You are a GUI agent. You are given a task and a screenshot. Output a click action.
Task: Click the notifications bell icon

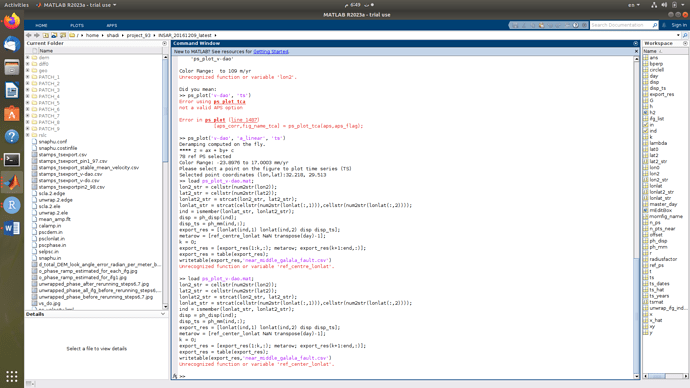(664, 25)
